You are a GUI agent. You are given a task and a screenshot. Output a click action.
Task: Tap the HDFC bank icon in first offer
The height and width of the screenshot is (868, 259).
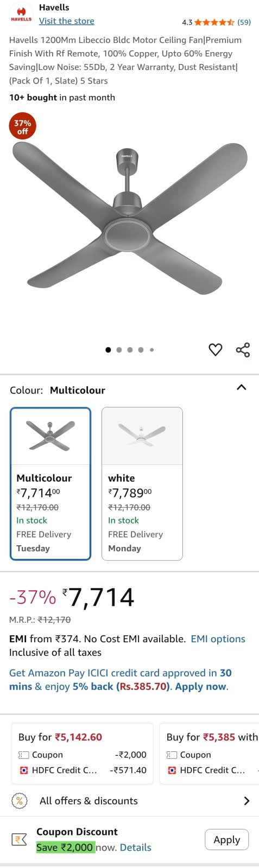(24, 770)
